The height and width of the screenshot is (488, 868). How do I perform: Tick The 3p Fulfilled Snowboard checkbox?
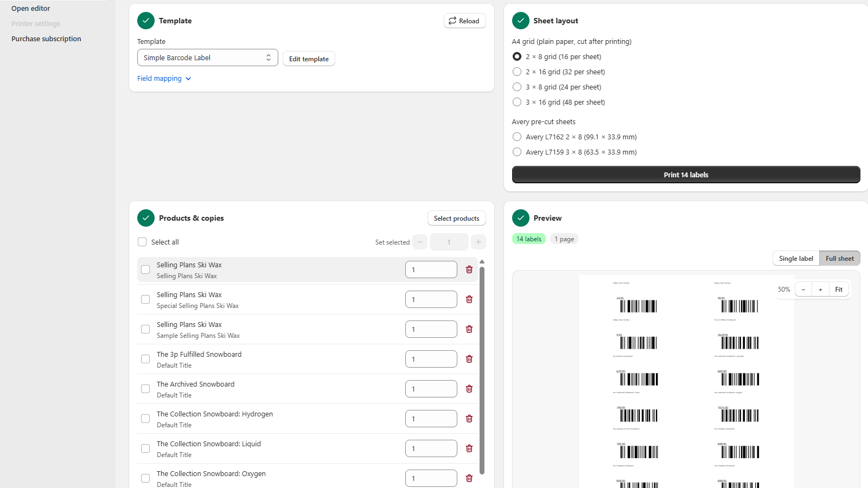(145, 359)
